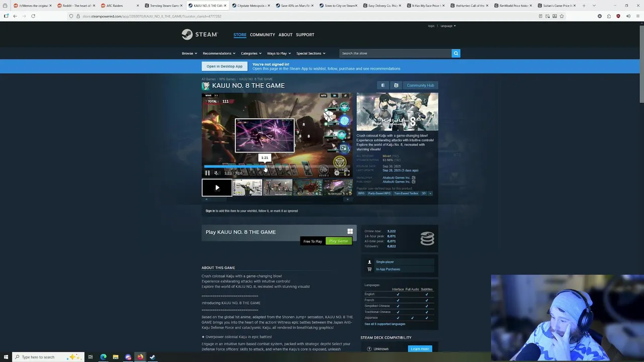Viewport: 644px width, 362px height.
Task: Click Firefox icon on taskbar
Action: point(140,357)
